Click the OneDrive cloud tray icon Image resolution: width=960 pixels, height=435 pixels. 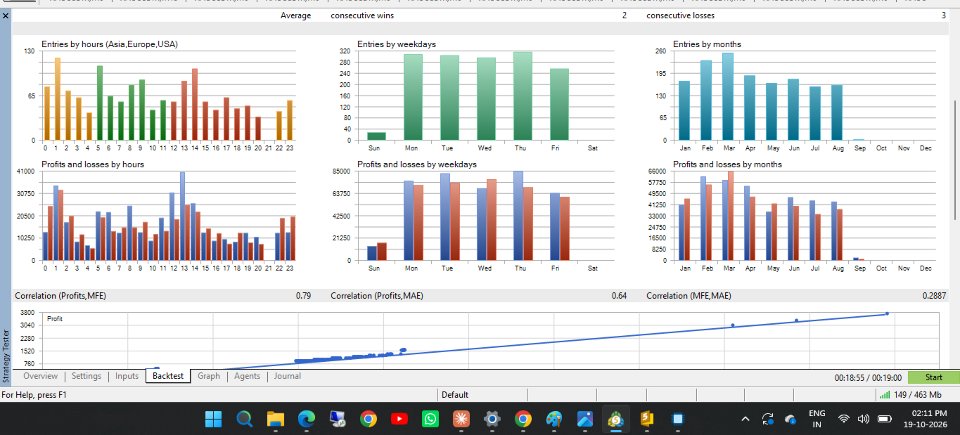coord(790,420)
